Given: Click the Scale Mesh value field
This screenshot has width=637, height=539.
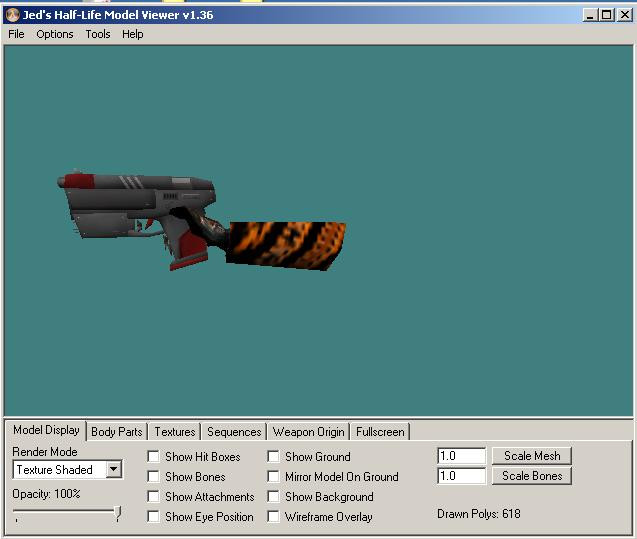Looking at the screenshot, I should (462, 456).
